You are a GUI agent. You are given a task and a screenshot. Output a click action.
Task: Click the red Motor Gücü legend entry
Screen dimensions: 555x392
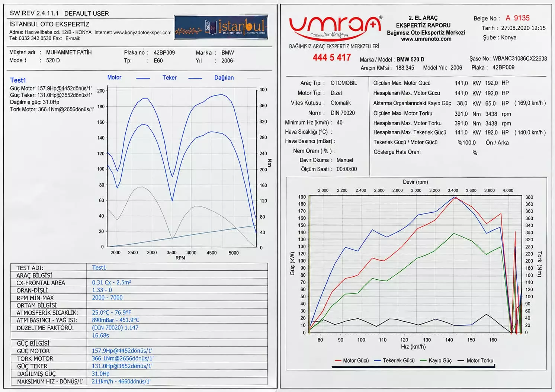[x=352, y=360]
